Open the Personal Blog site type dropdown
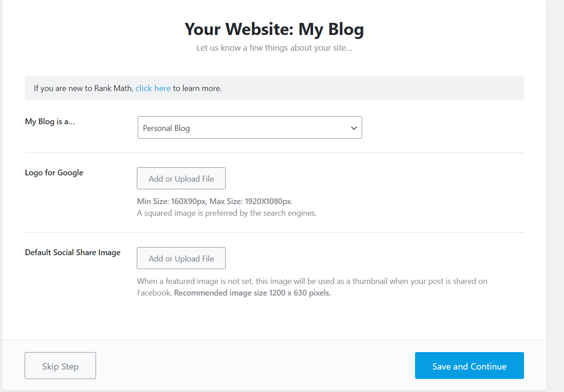The image size is (564, 392). (249, 128)
